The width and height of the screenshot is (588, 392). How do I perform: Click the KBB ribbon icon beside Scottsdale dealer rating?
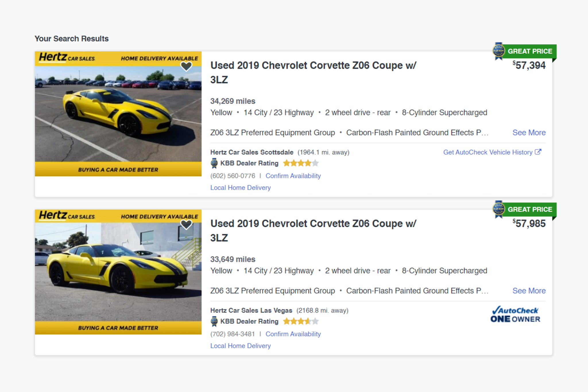click(x=214, y=163)
